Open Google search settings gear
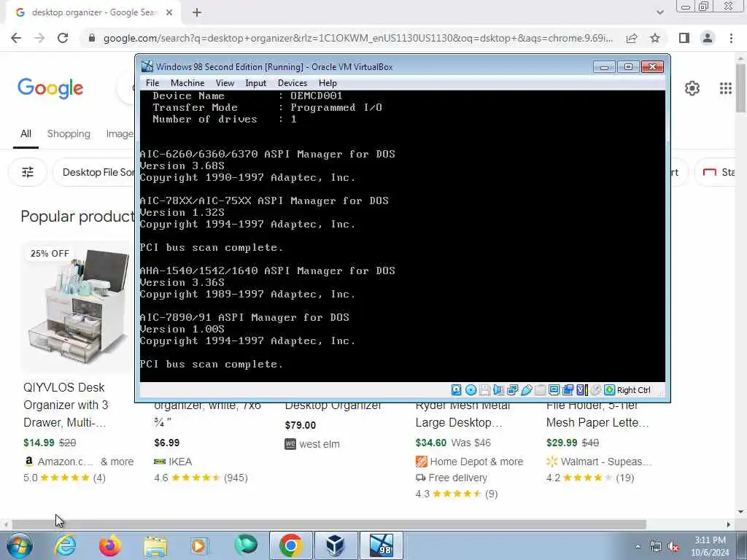This screenshot has height=560, width=747. tap(692, 88)
